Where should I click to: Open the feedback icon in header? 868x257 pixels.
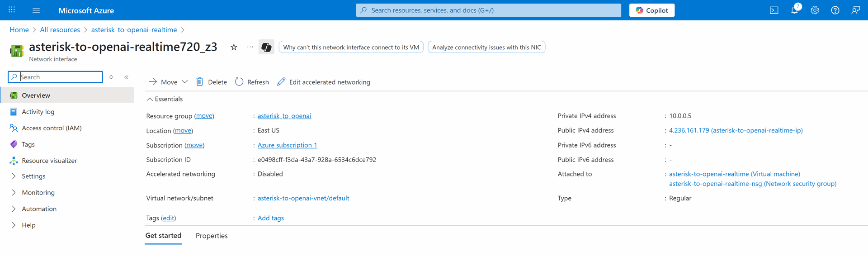point(855,10)
